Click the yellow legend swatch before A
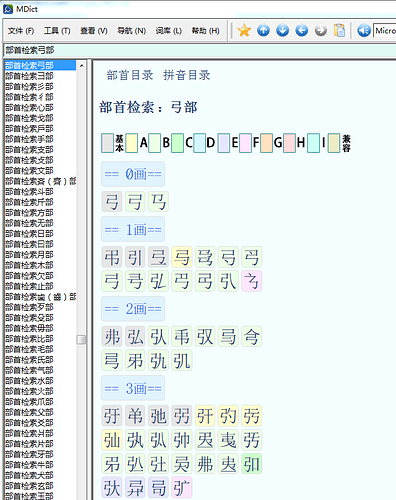The width and height of the screenshot is (396, 500). point(132,143)
